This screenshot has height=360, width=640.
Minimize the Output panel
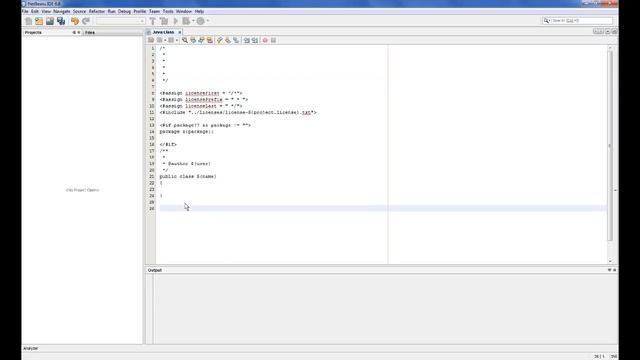click(609, 270)
